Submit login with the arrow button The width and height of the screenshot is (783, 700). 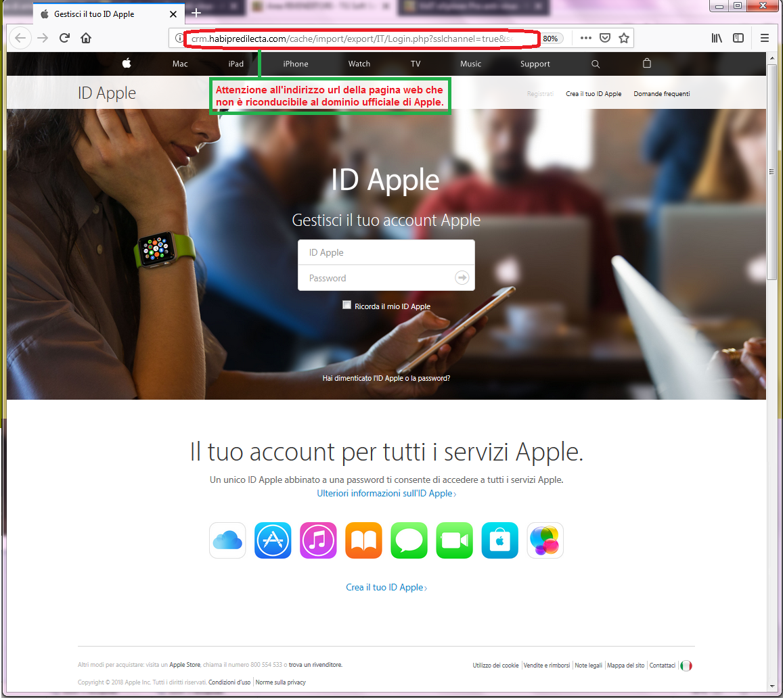(462, 277)
